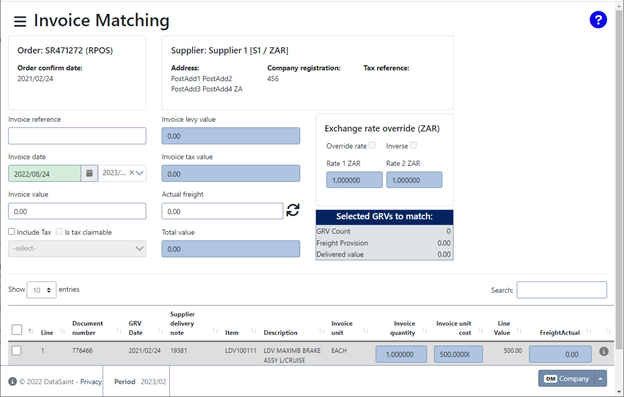Sort table by Document number column
624x397 pixels.
[x=88, y=328]
